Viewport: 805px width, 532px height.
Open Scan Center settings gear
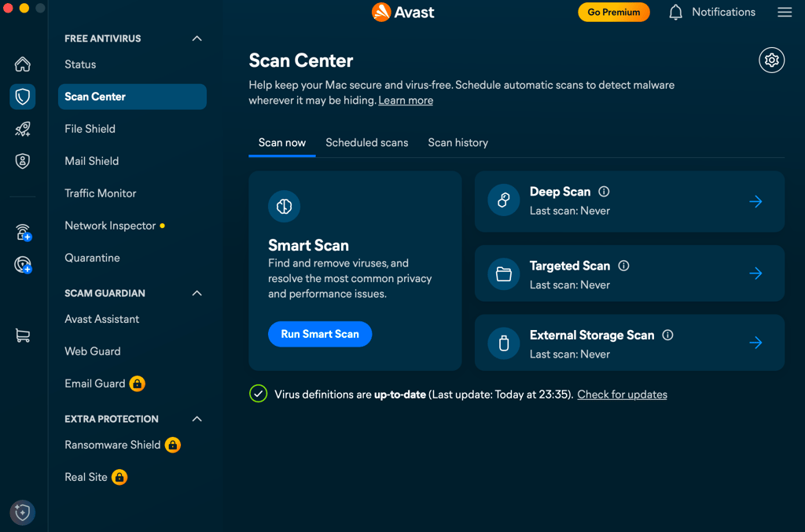point(772,60)
